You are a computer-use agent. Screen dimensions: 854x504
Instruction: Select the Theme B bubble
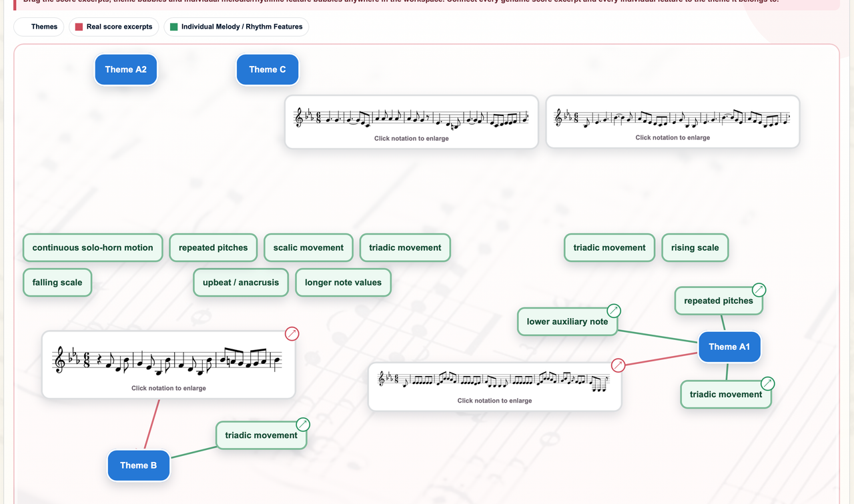point(139,465)
